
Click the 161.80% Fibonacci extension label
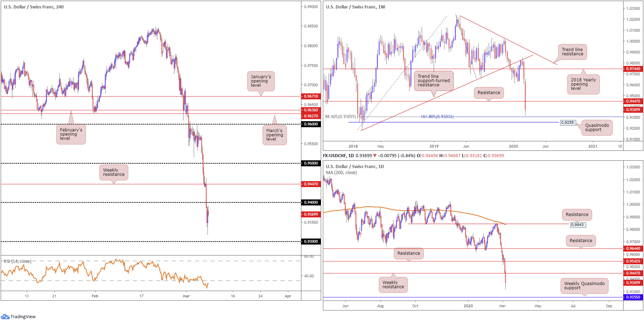point(437,117)
